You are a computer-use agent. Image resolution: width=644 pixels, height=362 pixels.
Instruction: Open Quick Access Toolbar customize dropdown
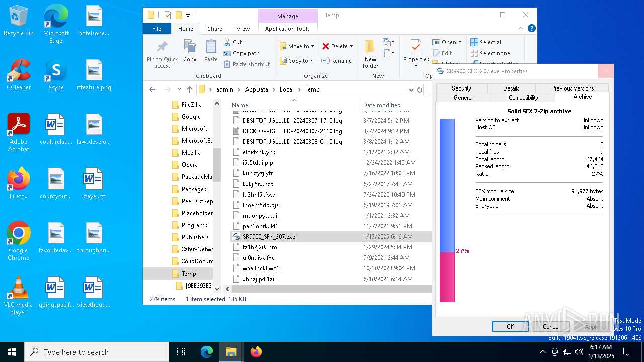tap(188, 16)
